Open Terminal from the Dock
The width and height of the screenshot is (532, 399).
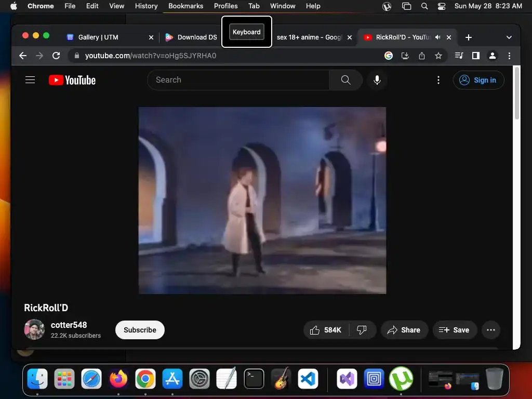pyautogui.click(x=254, y=378)
